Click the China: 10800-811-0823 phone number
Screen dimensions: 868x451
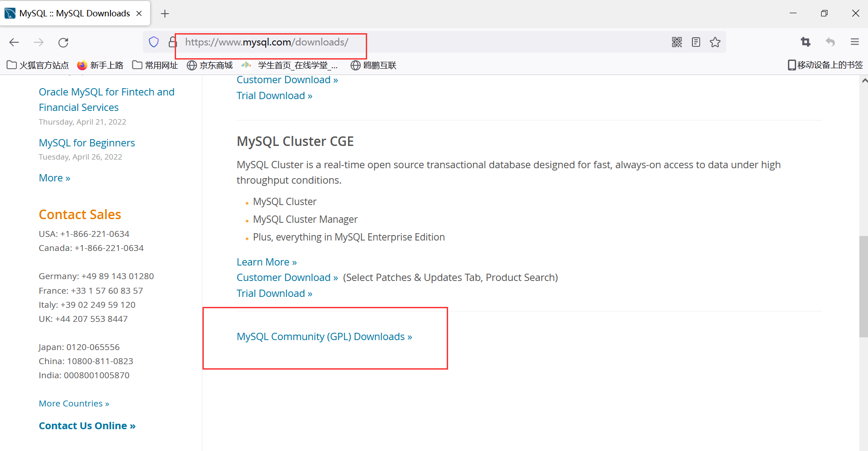(x=86, y=361)
